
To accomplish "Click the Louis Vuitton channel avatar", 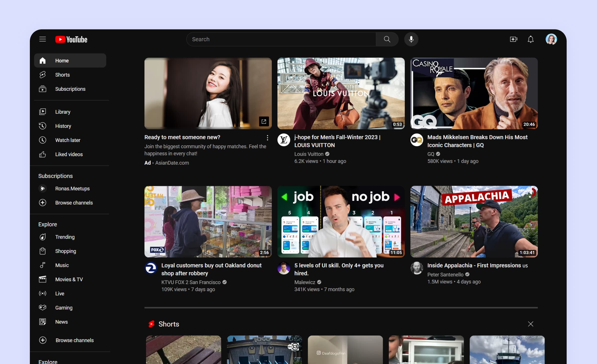I will [x=284, y=140].
